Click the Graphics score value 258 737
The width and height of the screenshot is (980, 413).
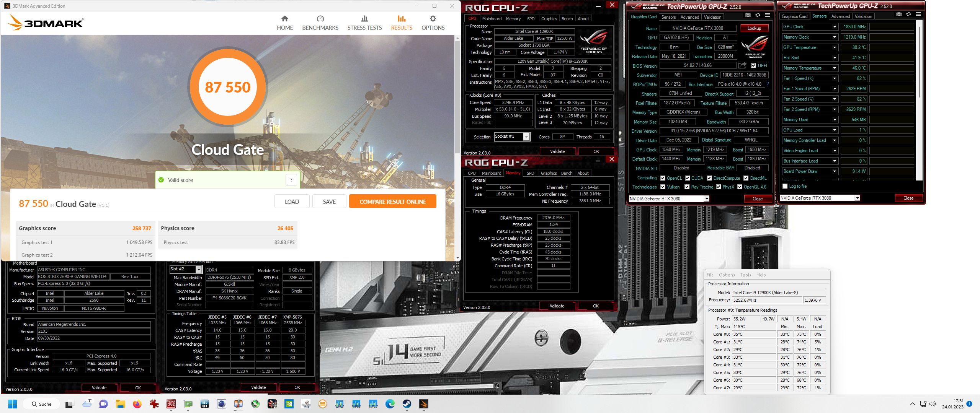[x=142, y=228]
